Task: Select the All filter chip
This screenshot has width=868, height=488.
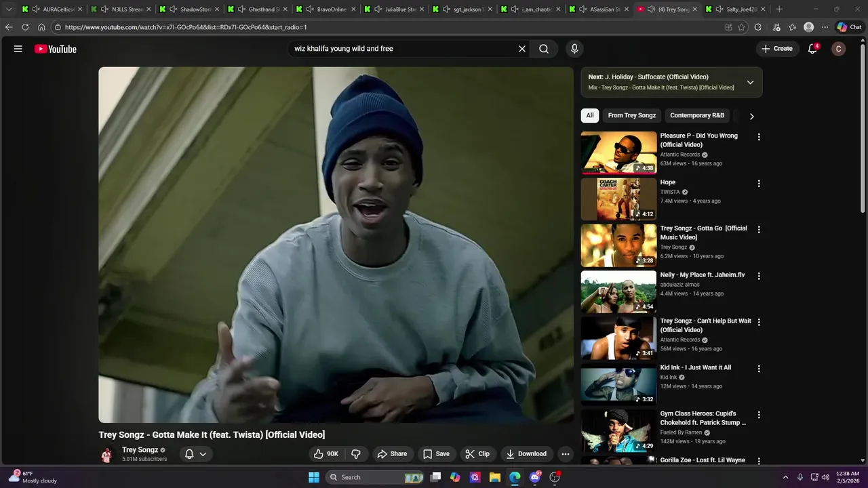Action: pos(590,115)
